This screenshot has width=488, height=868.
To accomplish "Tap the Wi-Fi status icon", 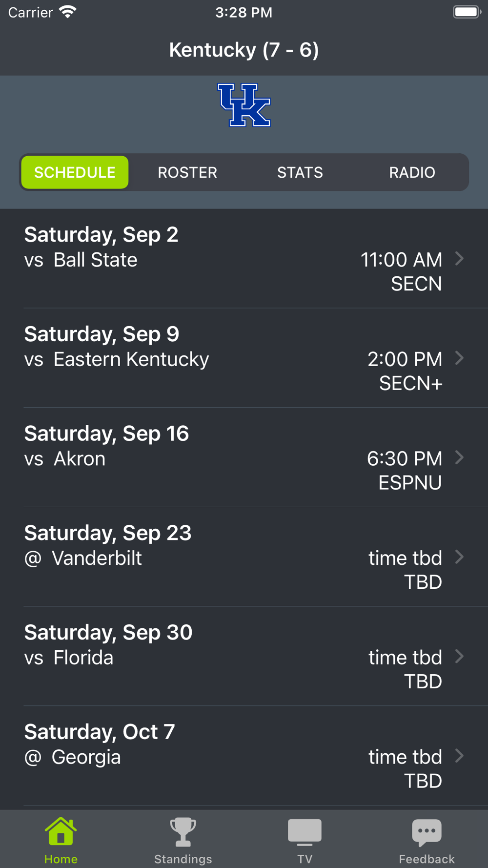I will click(68, 12).
